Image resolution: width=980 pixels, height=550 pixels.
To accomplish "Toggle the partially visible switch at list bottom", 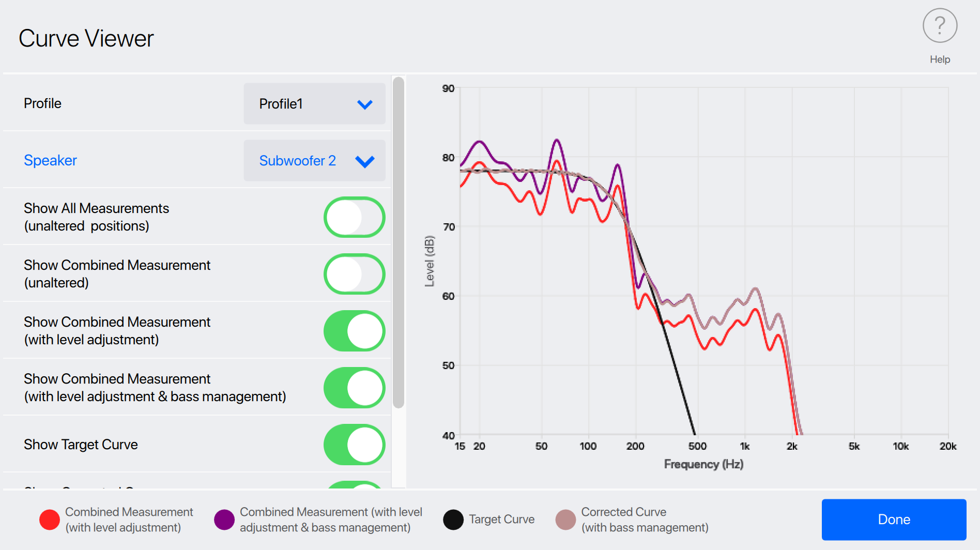I will 354,485.
